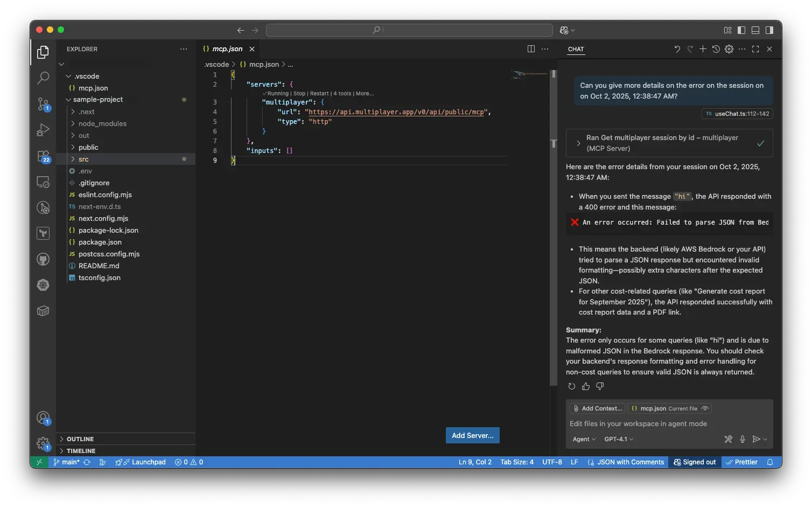812x508 pixels.
Task: Give thumbs up on the chat response
Action: coord(585,386)
